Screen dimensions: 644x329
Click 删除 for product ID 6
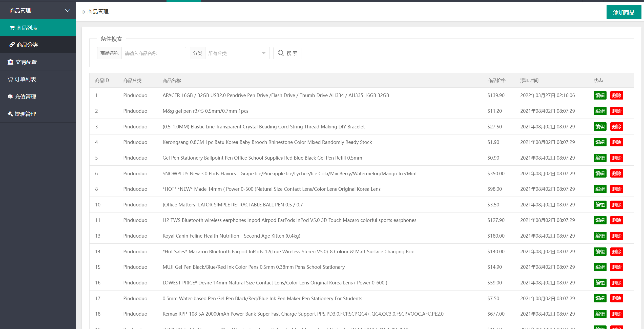[x=616, y=173]
